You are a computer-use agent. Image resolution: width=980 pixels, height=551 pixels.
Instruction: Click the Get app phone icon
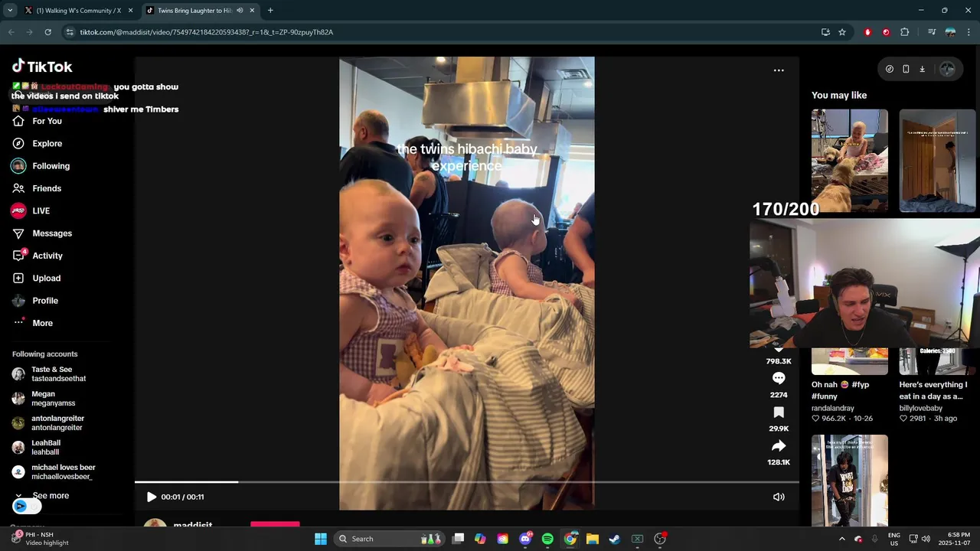click(x=906, y=69)
